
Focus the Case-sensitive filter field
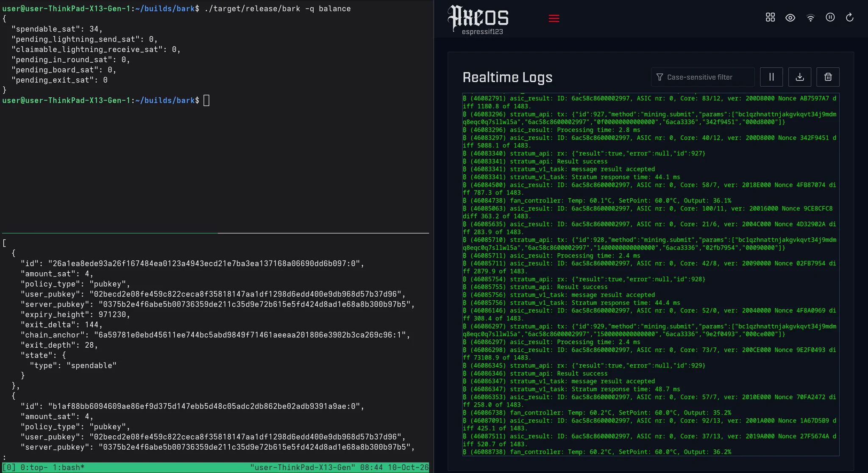[x=703, y=77]
